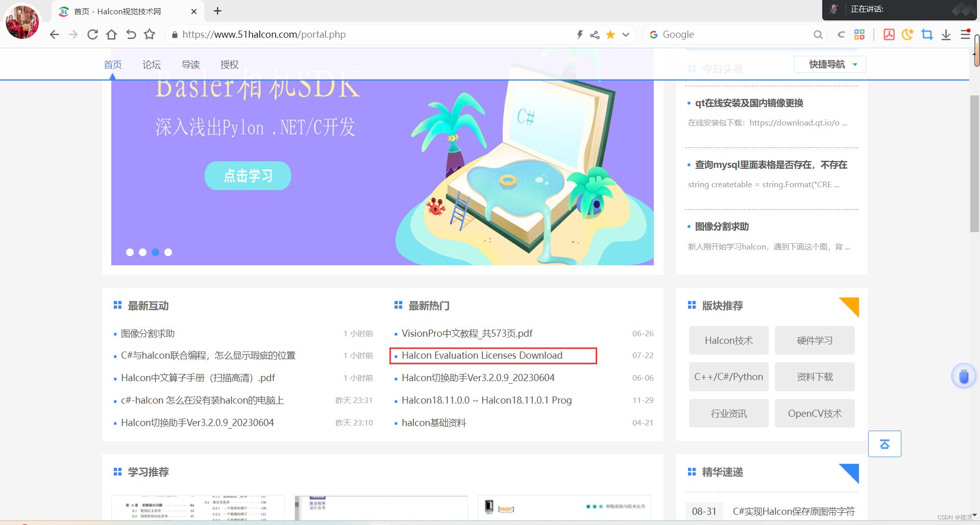Go back using the browser back arrow
980x525 pixels.
[55, 35]
